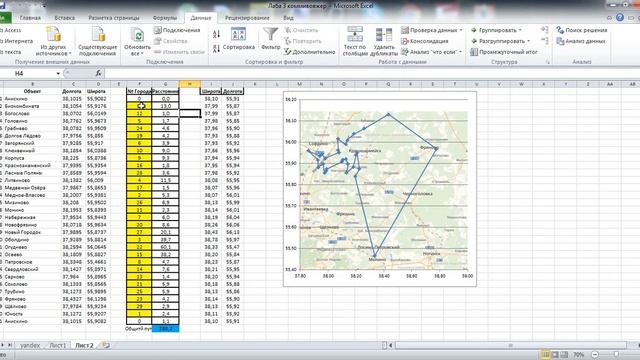
Task: Click the Разгруппировать icon
Action: (474, 41)
